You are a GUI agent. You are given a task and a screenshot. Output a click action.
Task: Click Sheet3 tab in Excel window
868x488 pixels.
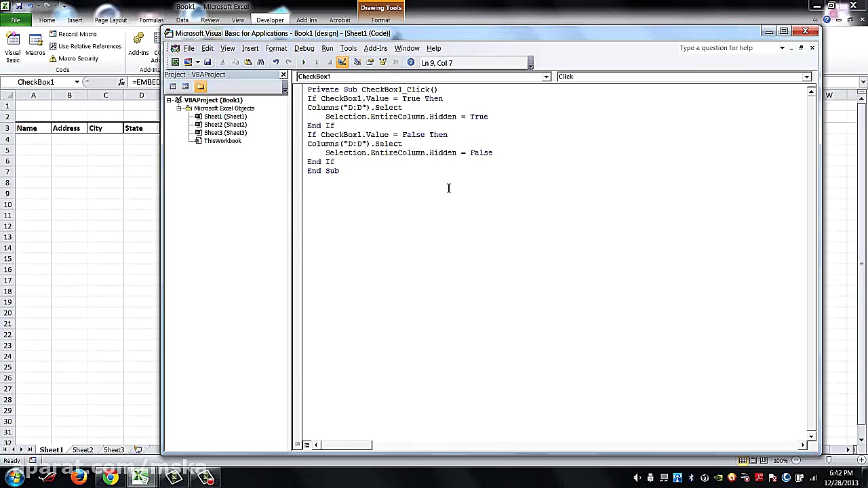pyautogui.click(x=114, y=450)
